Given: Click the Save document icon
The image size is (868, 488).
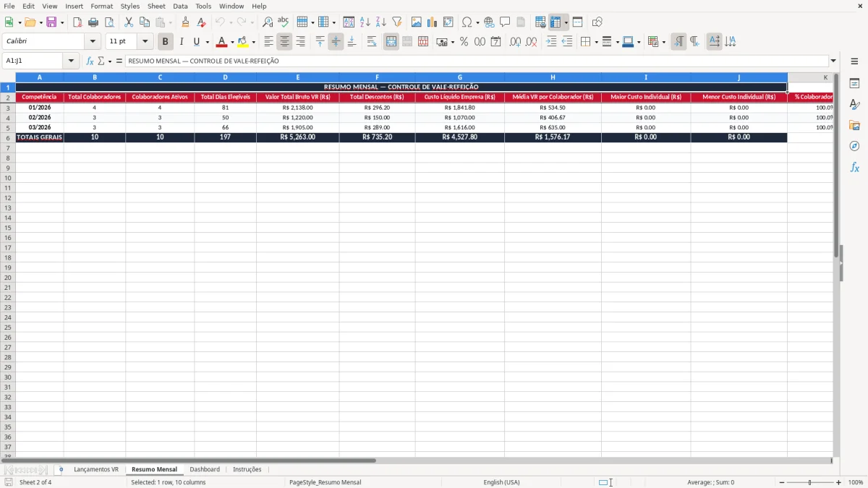Looking at the screenshot, I should tap(51, 22).
